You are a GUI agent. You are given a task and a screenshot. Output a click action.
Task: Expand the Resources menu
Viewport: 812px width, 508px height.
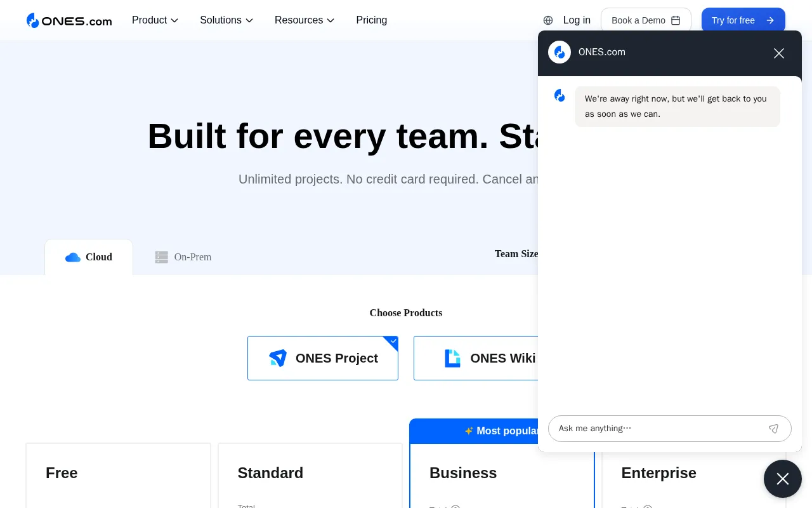[x=304, y=20]
